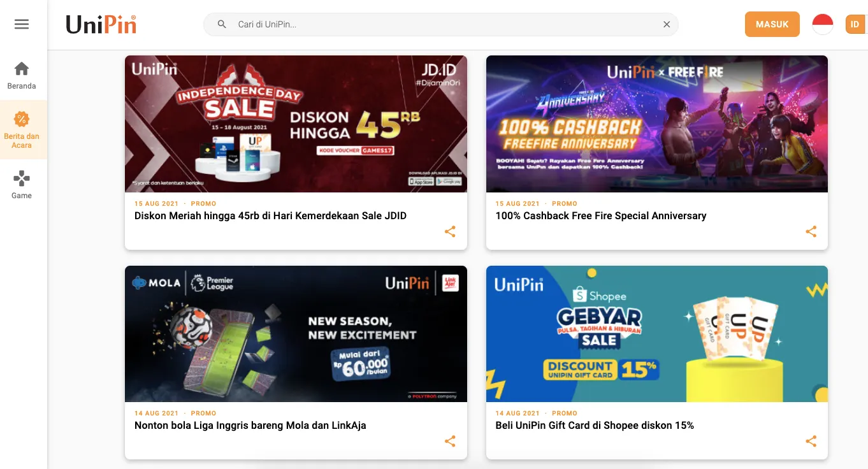This screenshot has height=469, width=868.
Task: Select the Indonesia flag icon
Action: [823, 24]
